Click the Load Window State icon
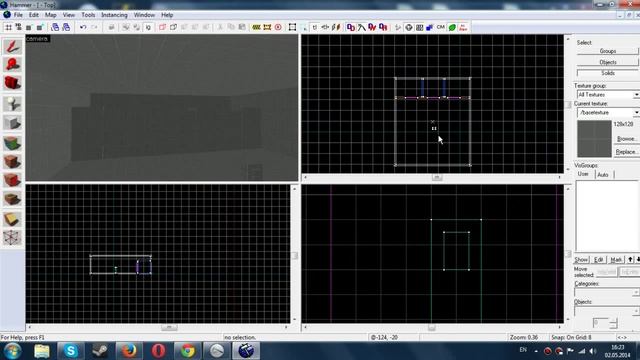Image resolution: width=640 pixels, height=360 pixels. 55,27
